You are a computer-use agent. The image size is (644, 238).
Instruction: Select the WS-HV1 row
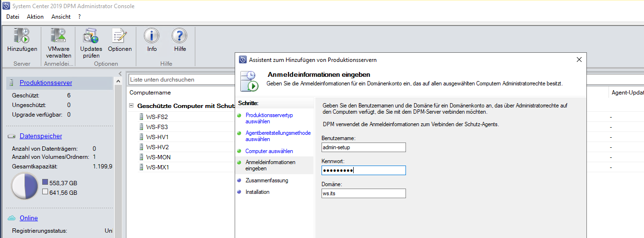(x=157, y=137)
